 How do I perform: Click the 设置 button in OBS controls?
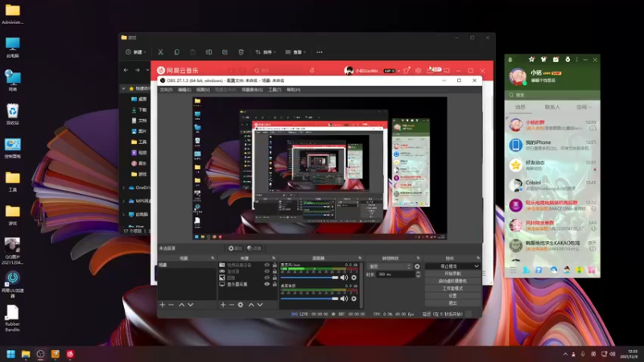coord(452,296)
